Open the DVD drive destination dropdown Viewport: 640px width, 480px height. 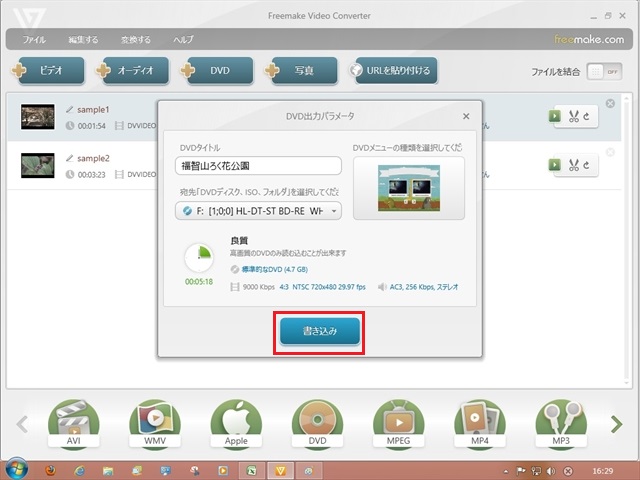pos(258,211)
